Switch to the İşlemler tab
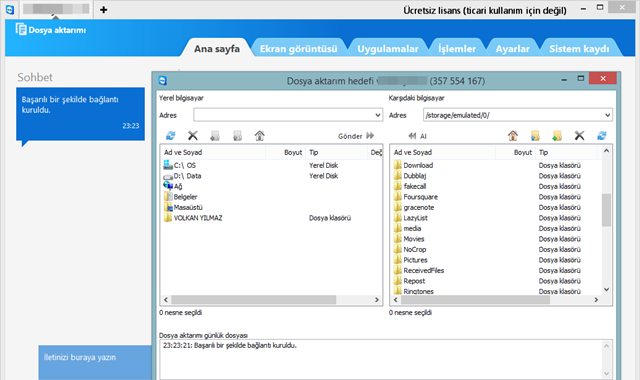Image resolution: width=640 pixels, height=380 pixels. click(457, 49)
